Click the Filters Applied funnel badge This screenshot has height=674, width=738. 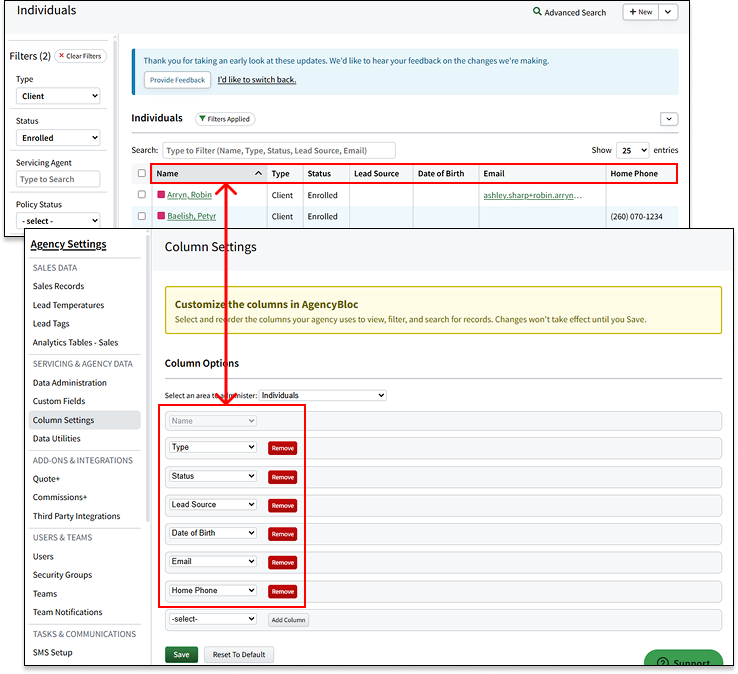point(225,119)
